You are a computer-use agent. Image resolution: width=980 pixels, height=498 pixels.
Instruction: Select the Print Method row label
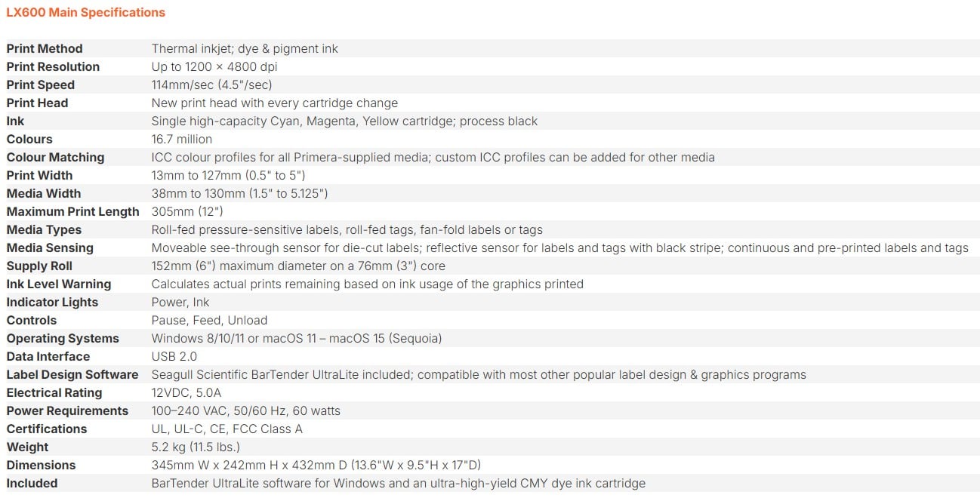point(45,48)
